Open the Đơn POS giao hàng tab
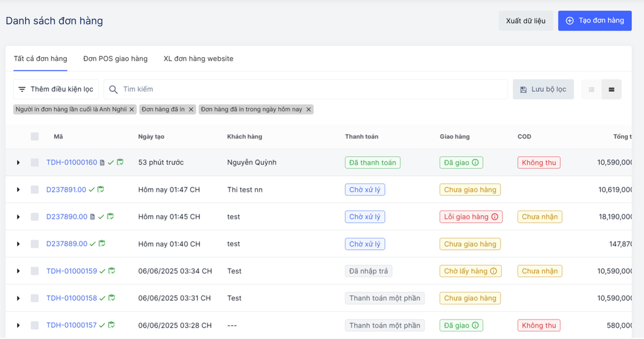The image size is (644, 339). click(115, 58)
